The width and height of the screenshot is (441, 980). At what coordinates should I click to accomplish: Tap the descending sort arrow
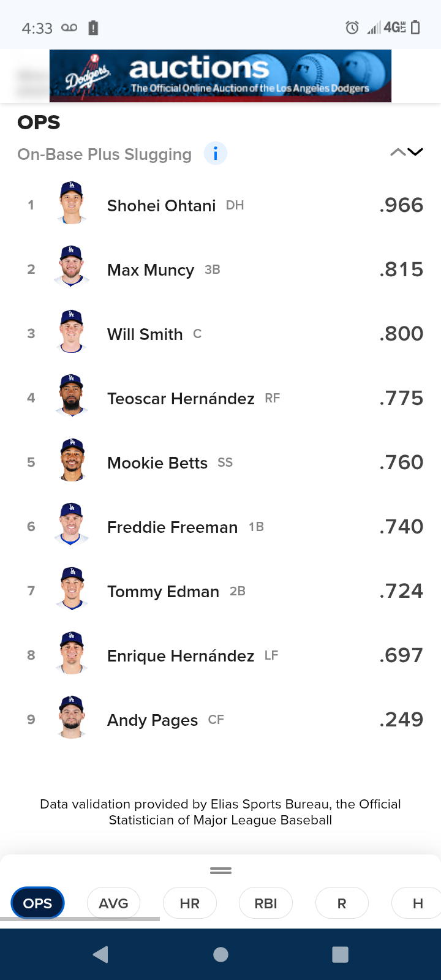(x=416, y=153)
